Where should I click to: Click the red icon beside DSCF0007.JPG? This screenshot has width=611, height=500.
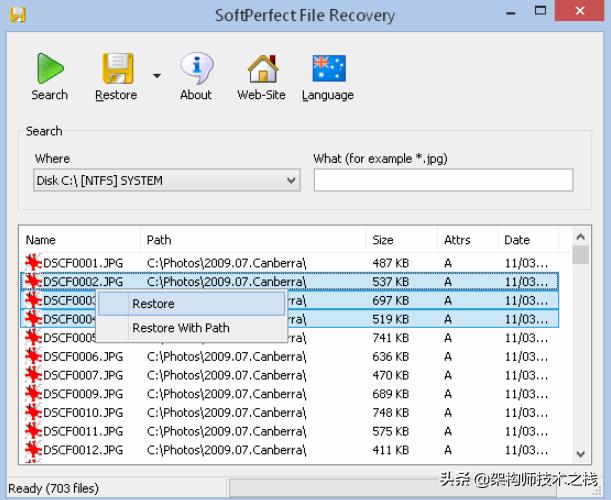tap(34, 375)
